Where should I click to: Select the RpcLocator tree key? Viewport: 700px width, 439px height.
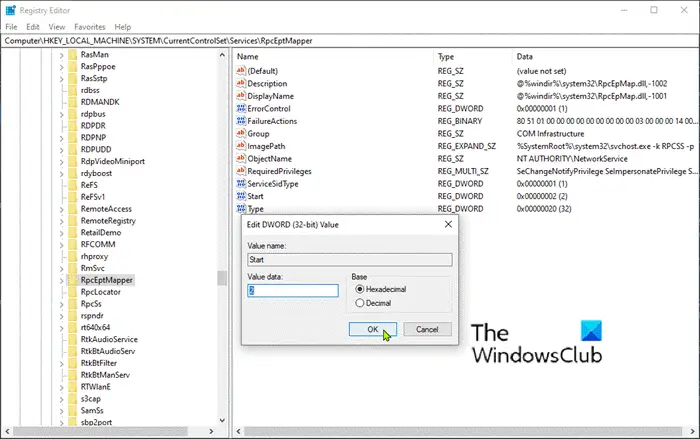pyautogui.click(x=100, y=292)
